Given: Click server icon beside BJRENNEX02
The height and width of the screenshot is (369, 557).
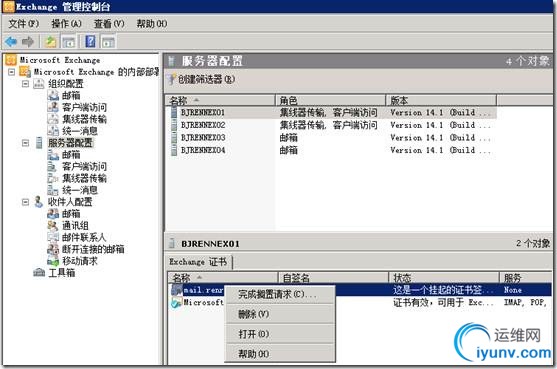Looking at the screenshot, I should point(174,125).
